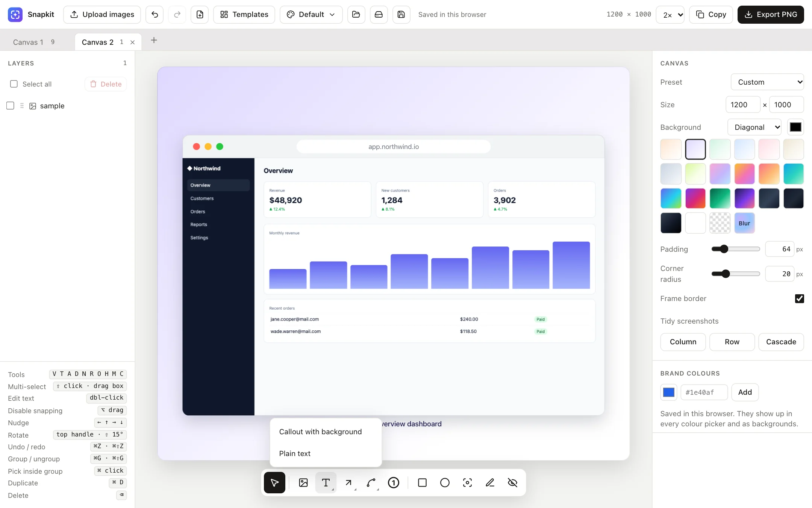Adjust the Padding slider
The width and height of the screenshot is (812, 508).
(736, 249)
